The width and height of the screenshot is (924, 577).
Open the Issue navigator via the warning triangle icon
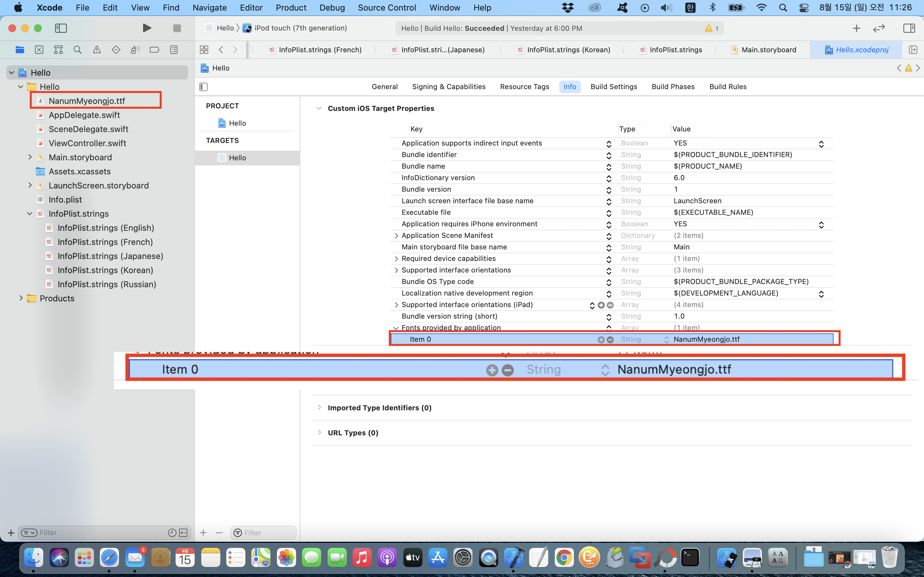[x=97, y=50]
